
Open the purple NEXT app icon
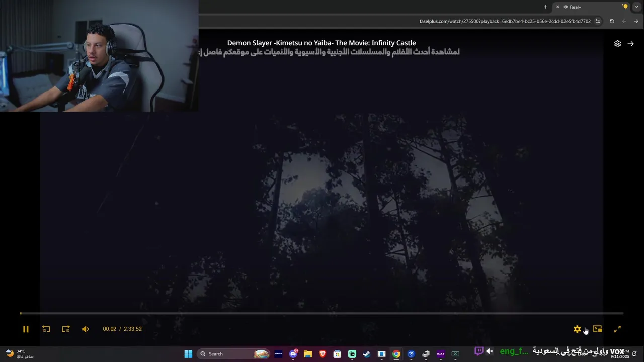[441, 354]
